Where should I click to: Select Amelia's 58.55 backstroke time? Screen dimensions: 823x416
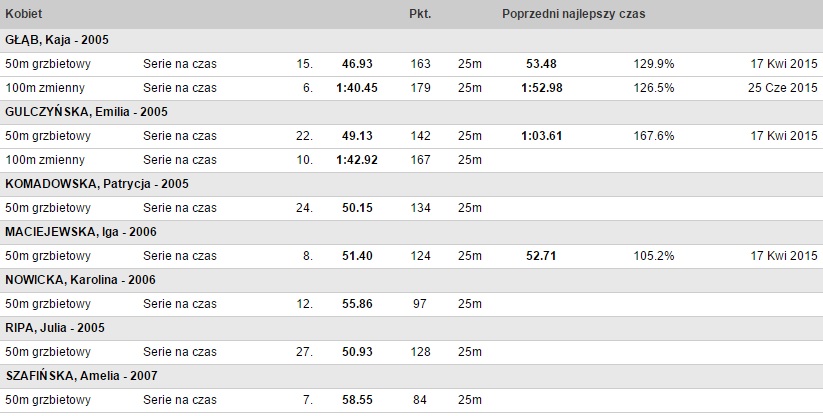(x=357, y=400)
